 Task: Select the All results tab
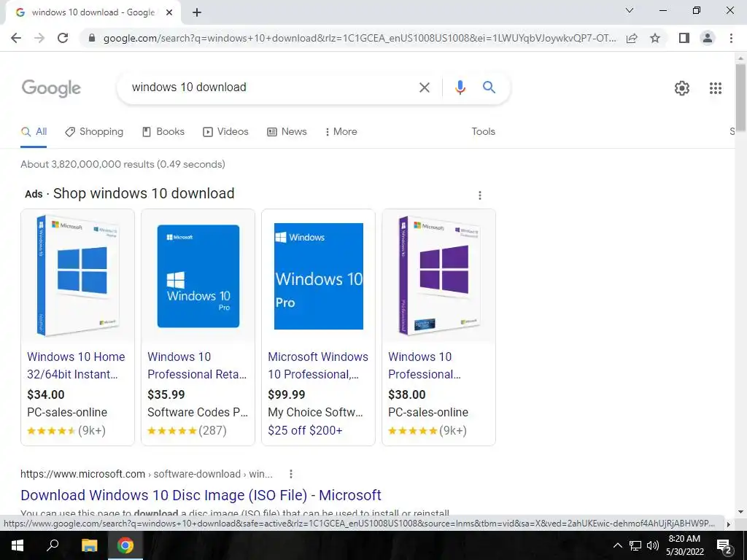coord(34,132)
